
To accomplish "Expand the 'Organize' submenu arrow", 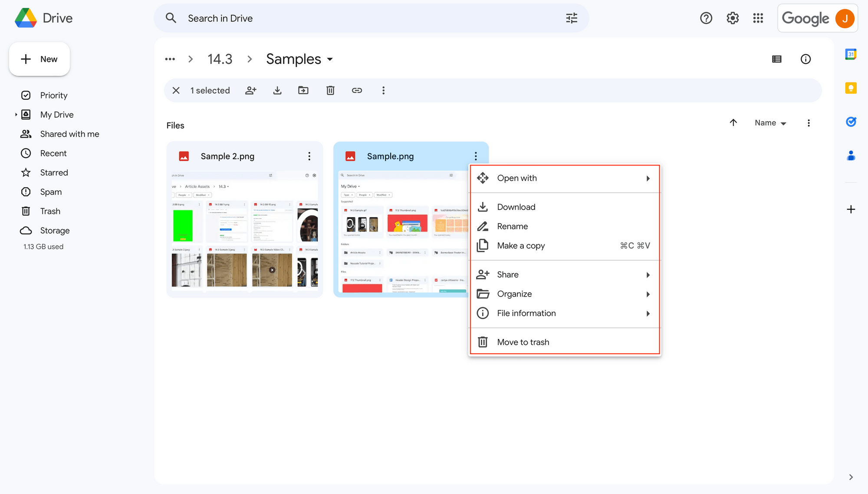I will [647, 294].
